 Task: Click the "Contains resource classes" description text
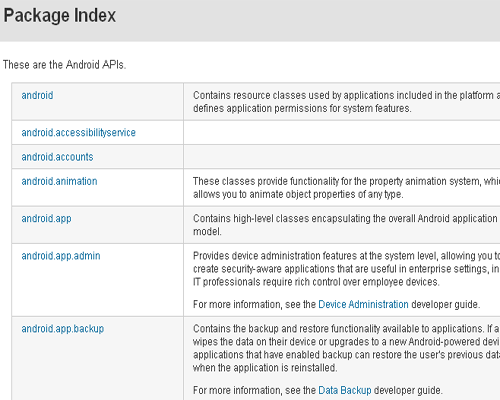[x=346, y=102]
